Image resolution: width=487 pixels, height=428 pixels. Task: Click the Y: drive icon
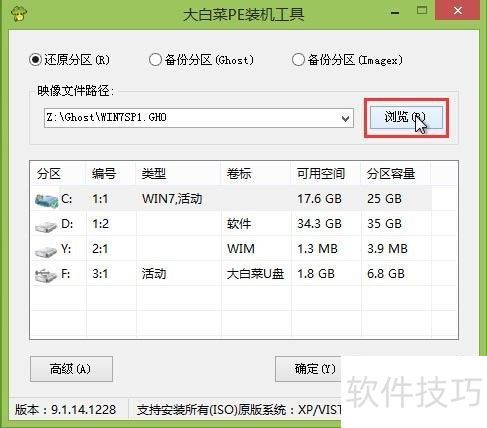pyautogui.click(x=46, y=251)
